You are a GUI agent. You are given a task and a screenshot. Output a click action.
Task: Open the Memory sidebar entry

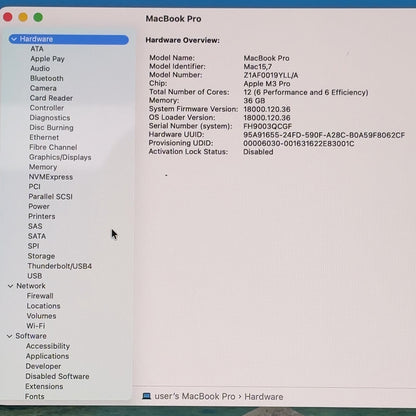(x=43, y=167)
